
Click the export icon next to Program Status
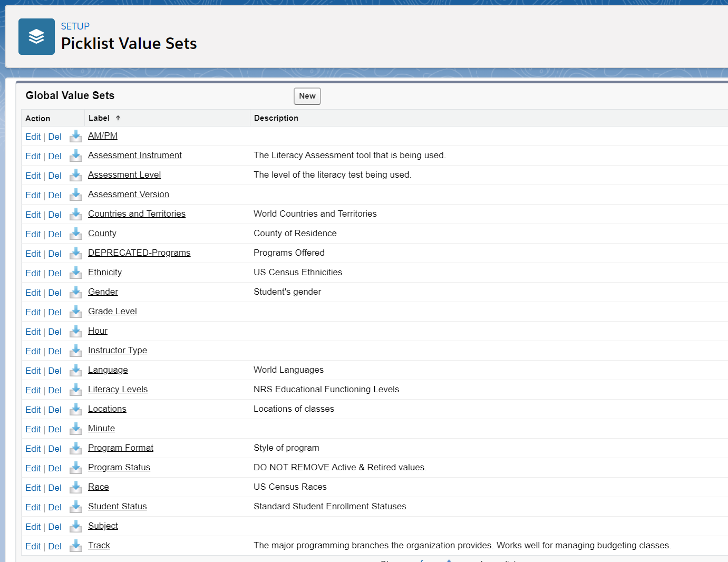coord(75,468)
